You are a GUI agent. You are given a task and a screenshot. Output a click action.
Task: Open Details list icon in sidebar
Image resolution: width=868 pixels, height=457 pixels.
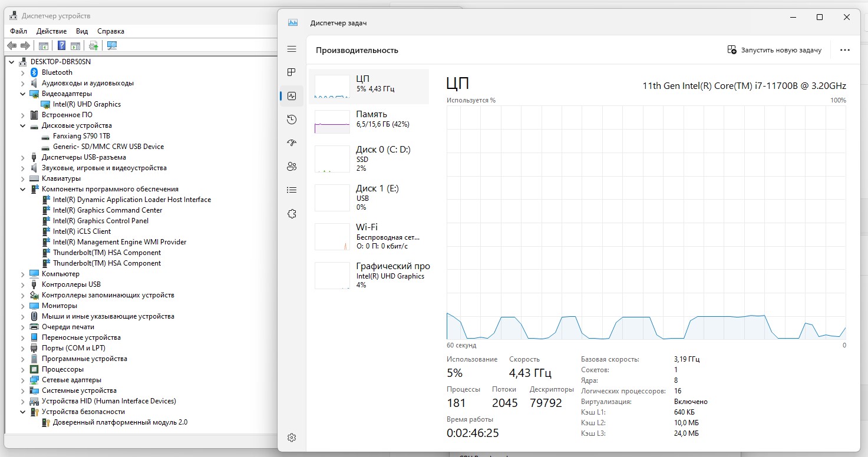click(292, 190)
